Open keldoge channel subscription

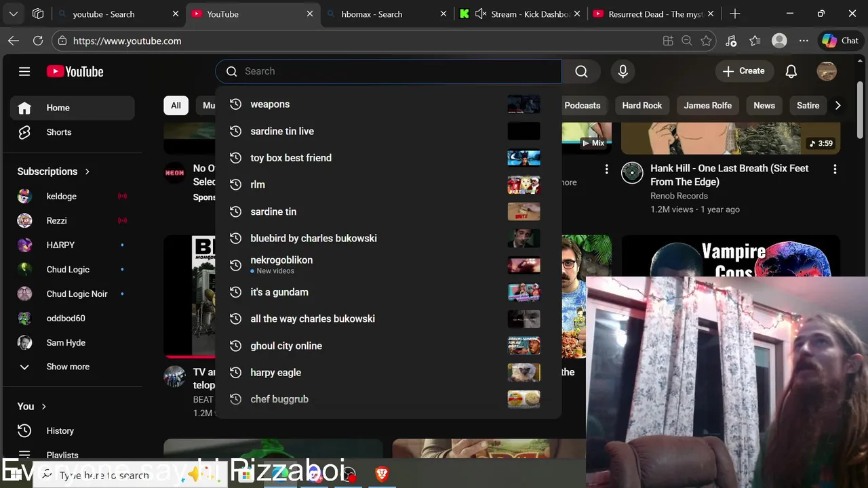[72, 197]
